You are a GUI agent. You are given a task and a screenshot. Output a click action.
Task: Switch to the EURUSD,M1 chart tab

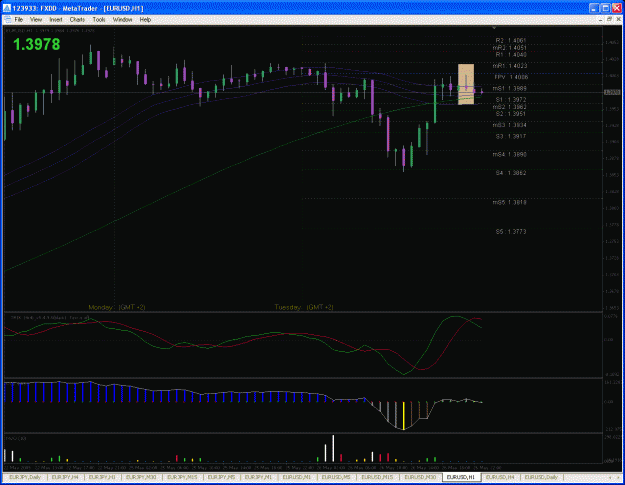coord(297,477)
